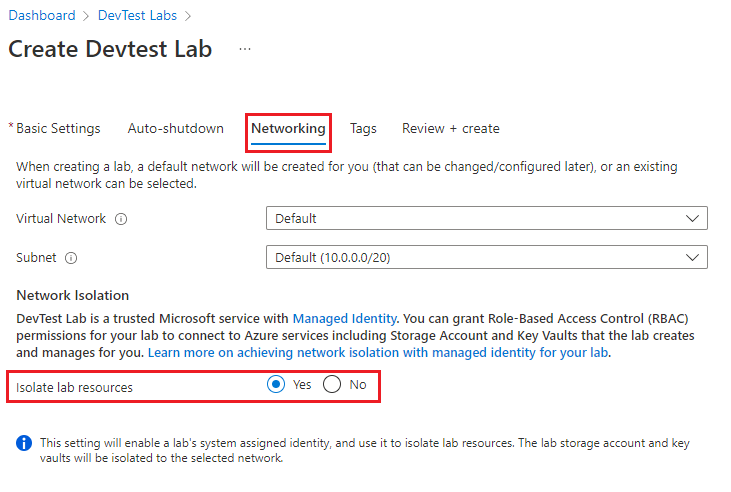Viewport: 731px width, 492px height.
Task: Open the Auto-shutdown tab
Action: [176, 129]
